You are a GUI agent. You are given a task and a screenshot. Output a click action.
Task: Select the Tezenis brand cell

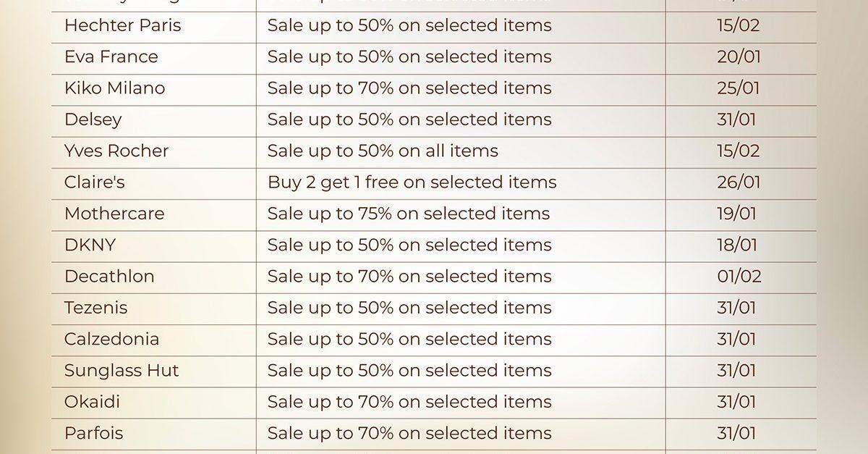click(x=95, y=308)
